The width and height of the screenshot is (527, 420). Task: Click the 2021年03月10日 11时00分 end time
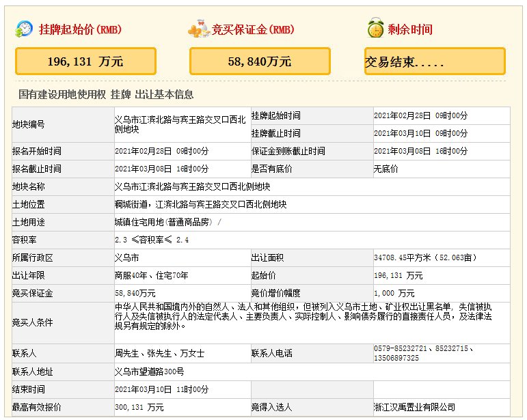click(161, 389)
